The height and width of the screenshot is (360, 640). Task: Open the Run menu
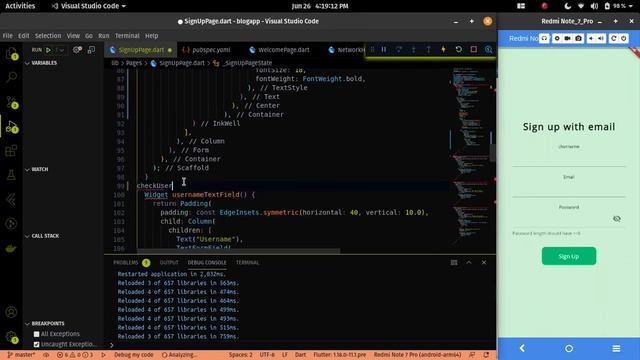pos(104,36)
